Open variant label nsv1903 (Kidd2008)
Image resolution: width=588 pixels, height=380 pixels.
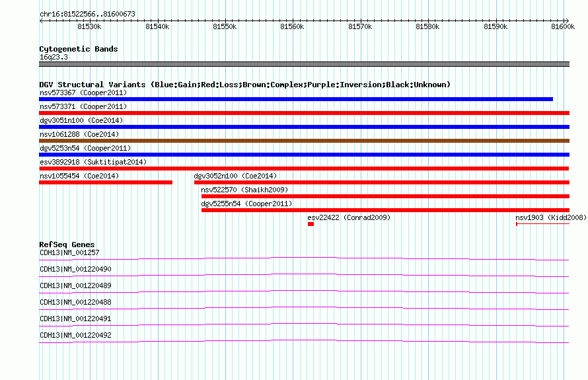point(551,217)
